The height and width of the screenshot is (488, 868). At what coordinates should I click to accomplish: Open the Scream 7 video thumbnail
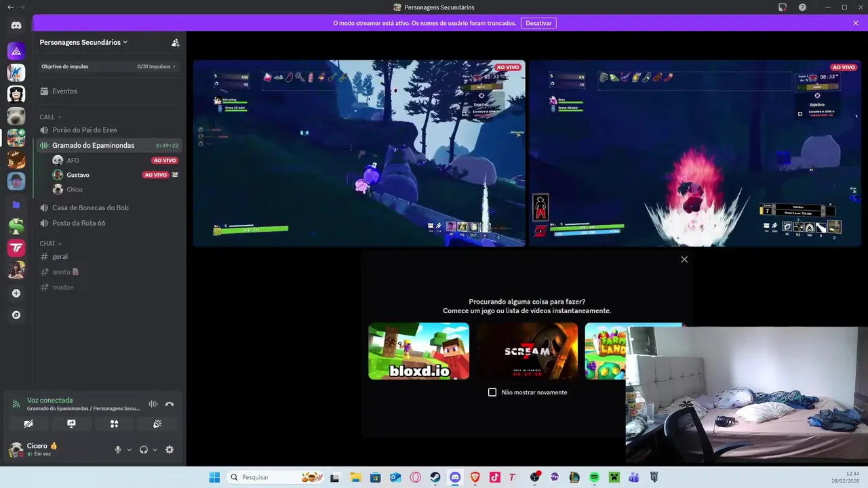coord(527,351)
